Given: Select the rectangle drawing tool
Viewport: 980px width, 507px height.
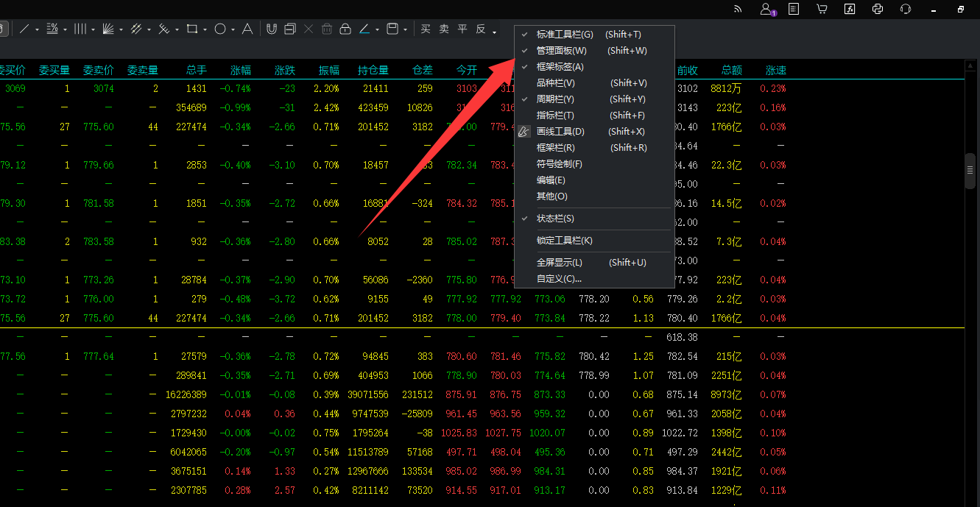Looking at the screenshot, I should (x=191, y=29).
